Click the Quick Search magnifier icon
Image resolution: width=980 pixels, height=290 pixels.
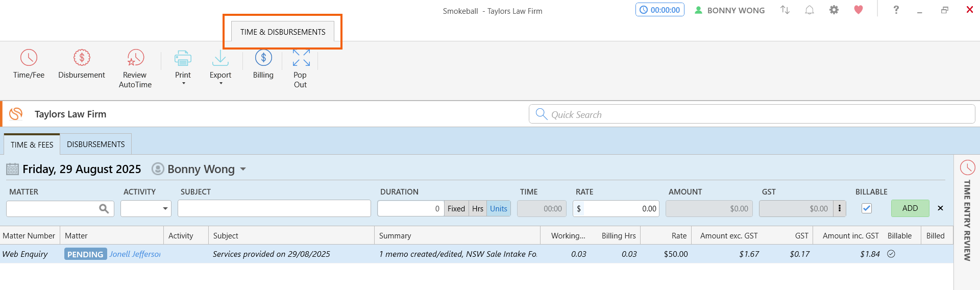tap(542, 114)
